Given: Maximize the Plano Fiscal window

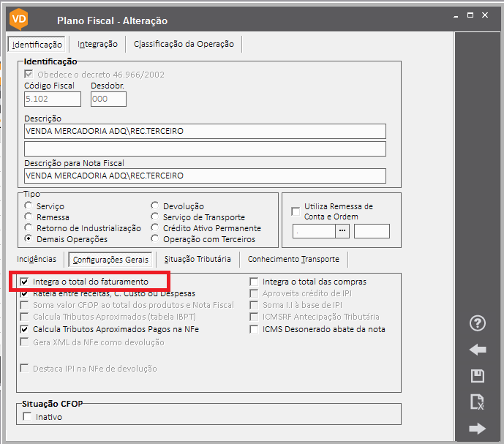Looking at the screenshot, I should (470, 15).
